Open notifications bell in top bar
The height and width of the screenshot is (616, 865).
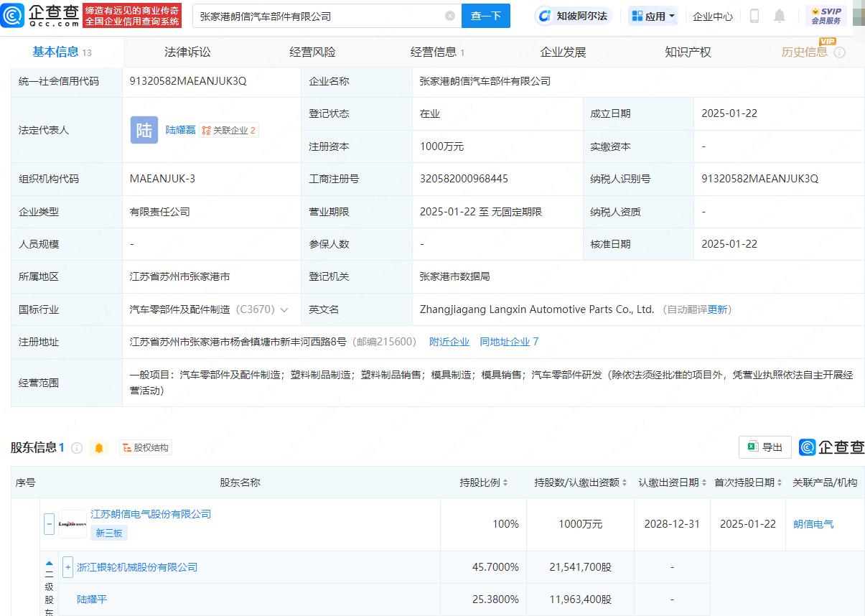[x=780, y=16]
